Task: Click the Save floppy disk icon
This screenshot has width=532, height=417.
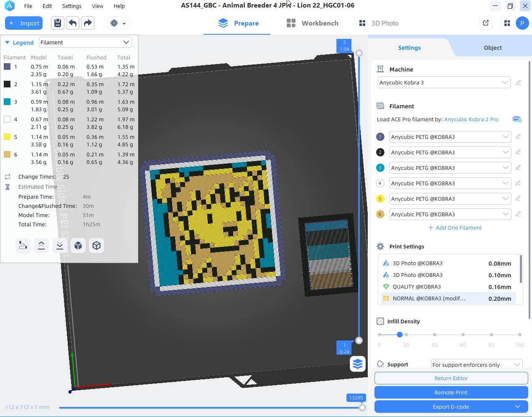Action: (x=58, y=23)
